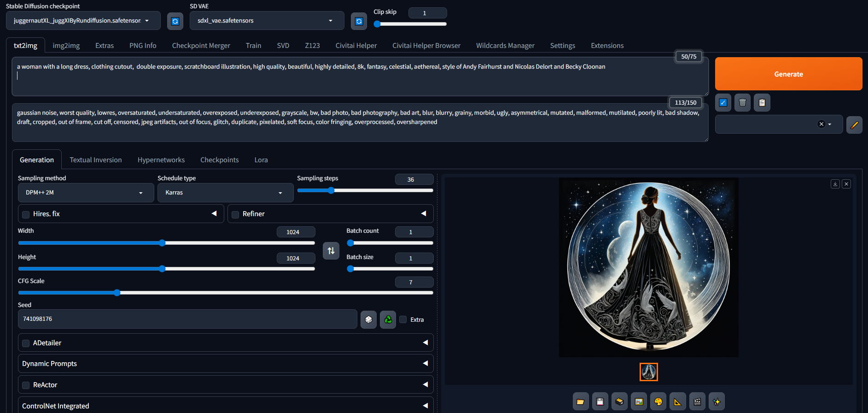The width and height of the screenshot is (868, 413).
Task: Click the Batch size slider
Action: tap(390, 269)
